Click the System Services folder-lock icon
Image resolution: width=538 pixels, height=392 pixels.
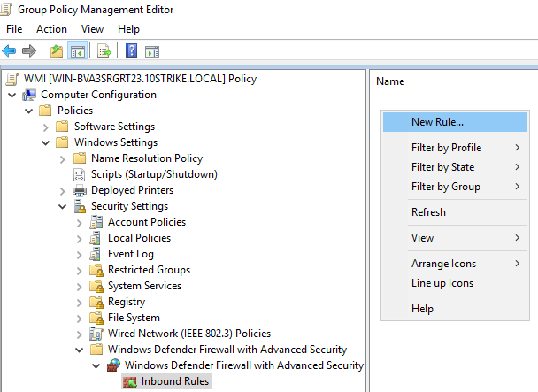96,286
